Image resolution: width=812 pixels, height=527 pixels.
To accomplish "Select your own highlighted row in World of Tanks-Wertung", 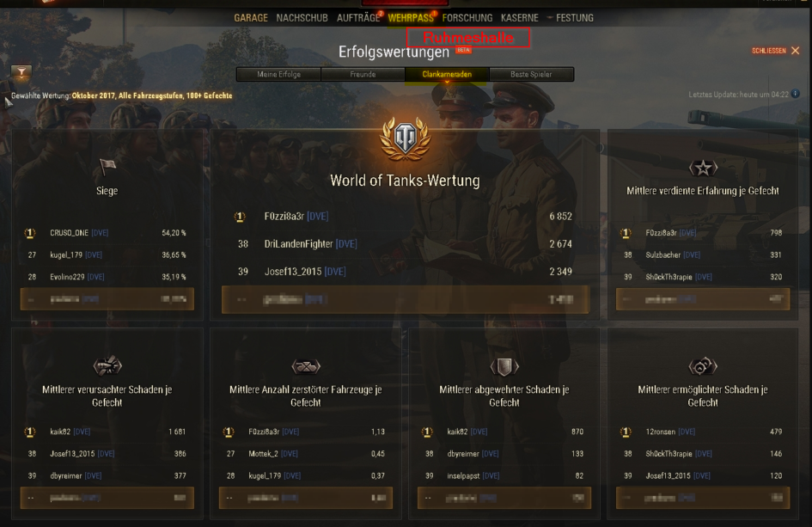I will point(405,299).
